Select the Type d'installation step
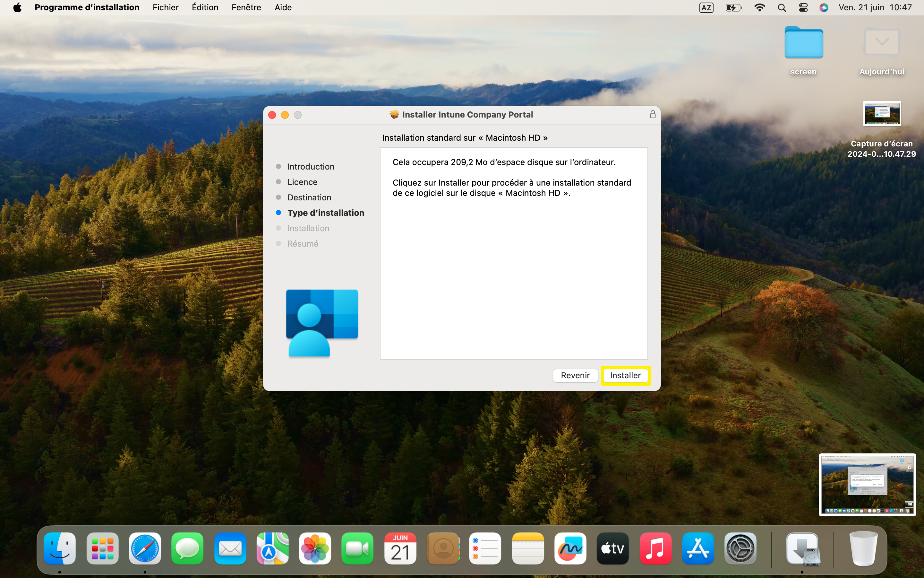 [325, 213]
